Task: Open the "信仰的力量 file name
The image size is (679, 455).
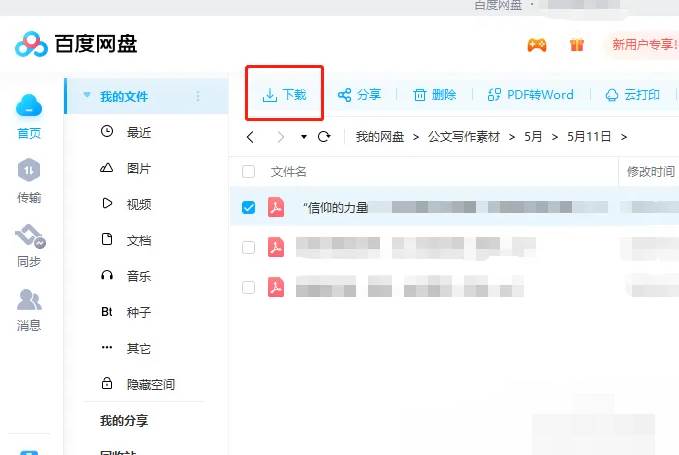Action: pos(336,208)
